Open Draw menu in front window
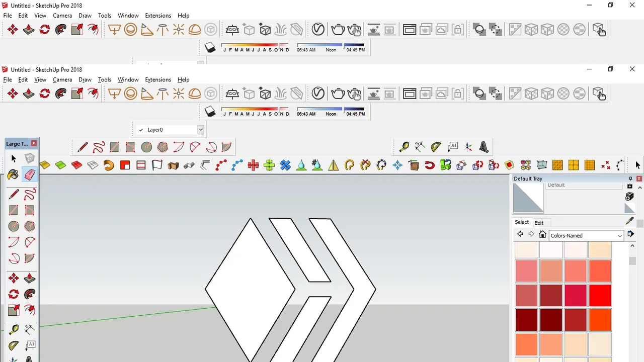 coord(85,79)
